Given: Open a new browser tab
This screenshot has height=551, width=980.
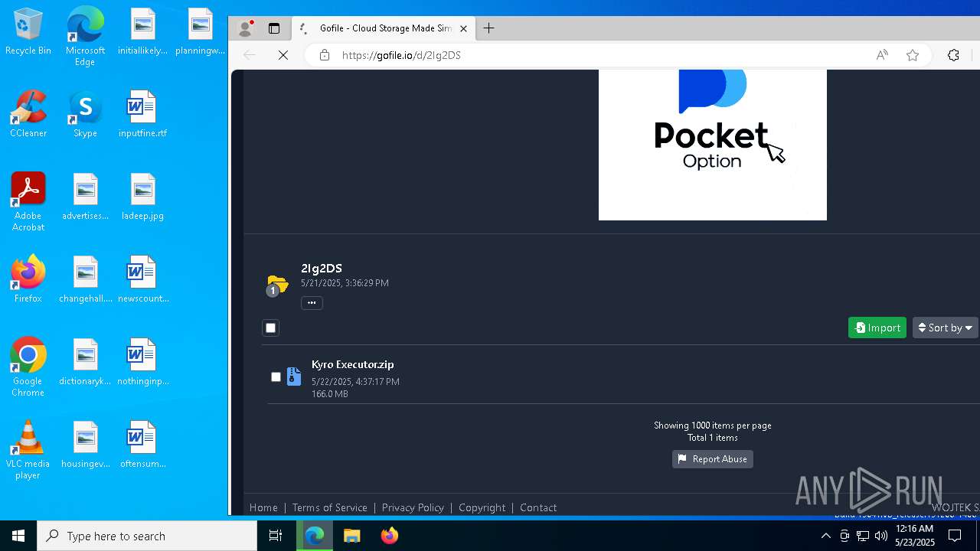Looking at the screenshot, I should [488, 28].
